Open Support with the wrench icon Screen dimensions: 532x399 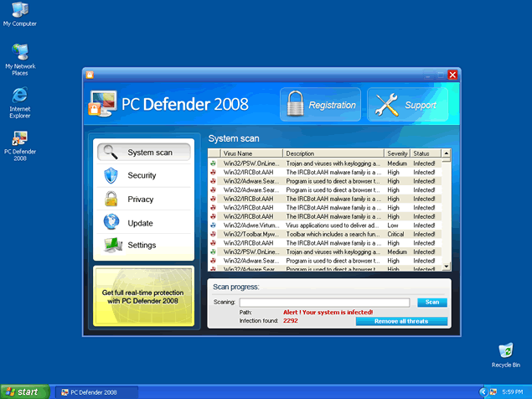tap(406, 106)
